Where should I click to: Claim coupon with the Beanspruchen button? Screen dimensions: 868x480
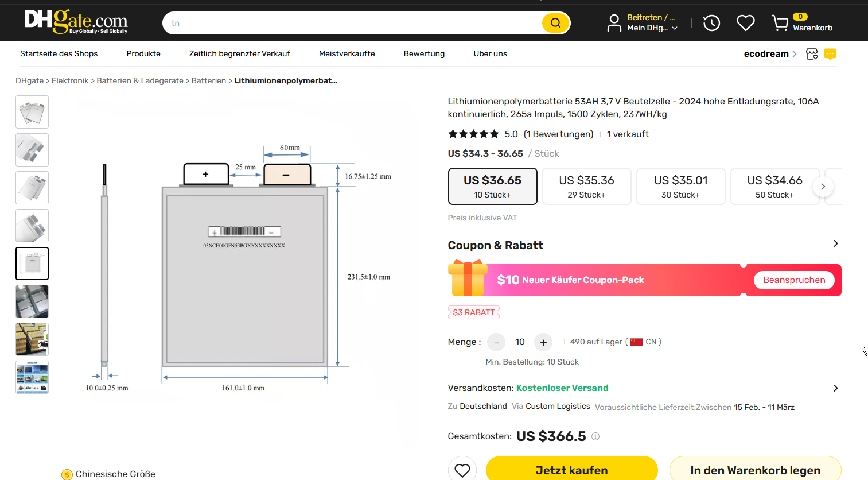793,280
